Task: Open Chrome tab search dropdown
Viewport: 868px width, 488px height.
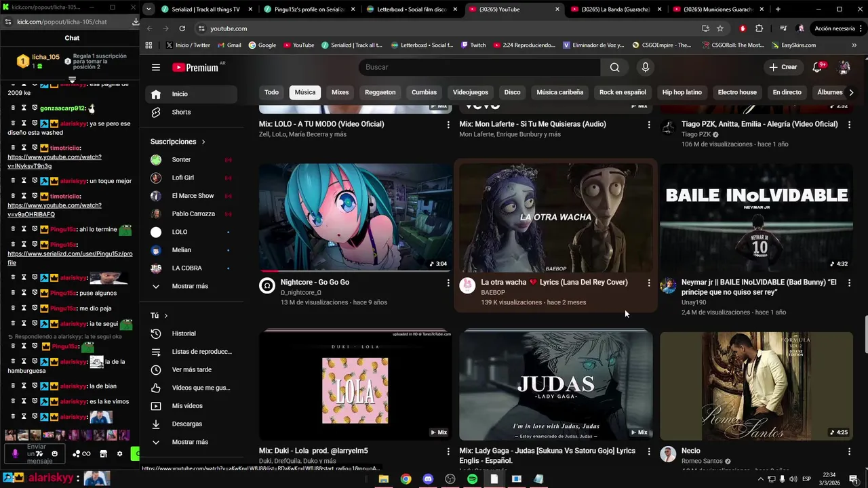Action: point(149,9)
